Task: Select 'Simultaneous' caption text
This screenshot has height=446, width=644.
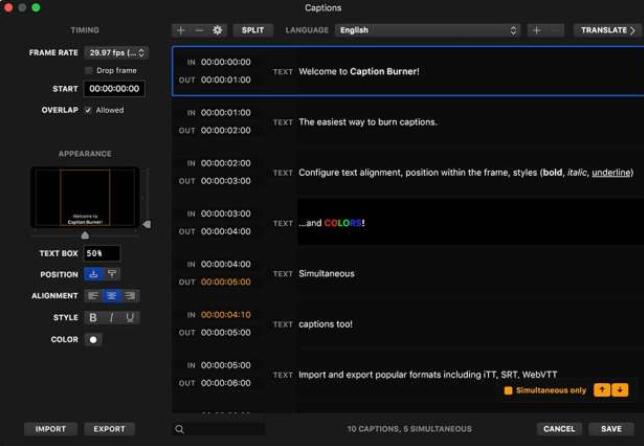Action: (x=327, y=274)
